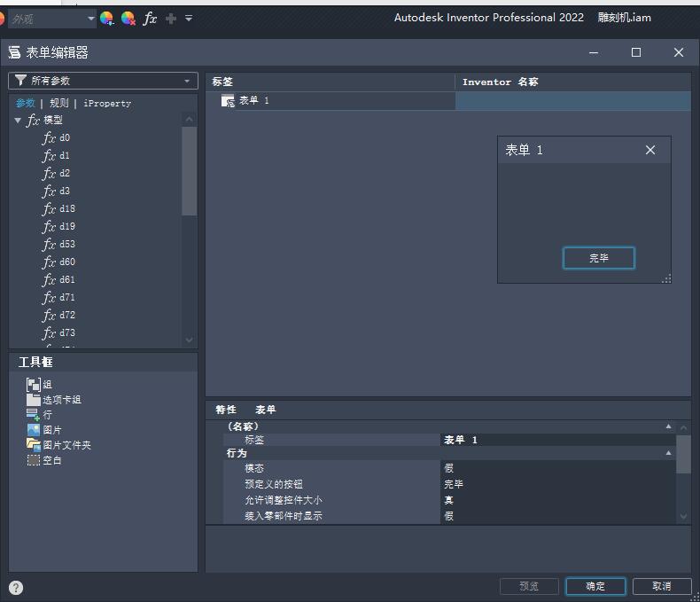700x602 pixels.
Task: Select the 组 (Group) toolbox item
Action: pyautogui.click(x=39, y=385)
